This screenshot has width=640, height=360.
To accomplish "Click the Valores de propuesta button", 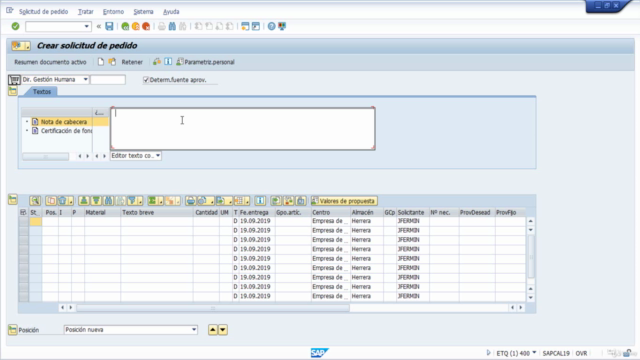I will [x=343, y=201].
